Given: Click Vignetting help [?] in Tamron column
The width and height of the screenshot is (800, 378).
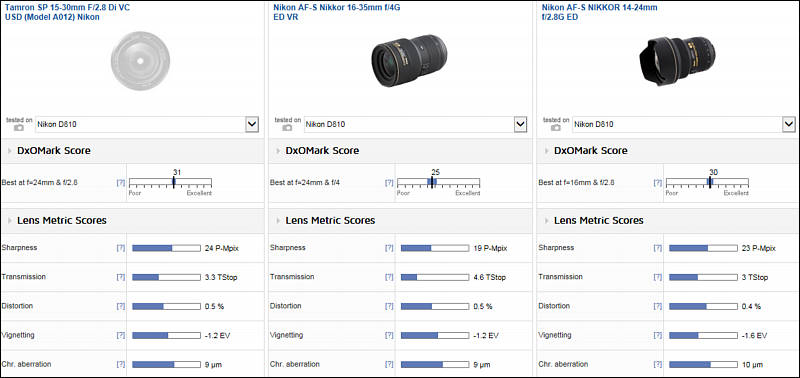Looking at the screenshot, I should point(120,335).
